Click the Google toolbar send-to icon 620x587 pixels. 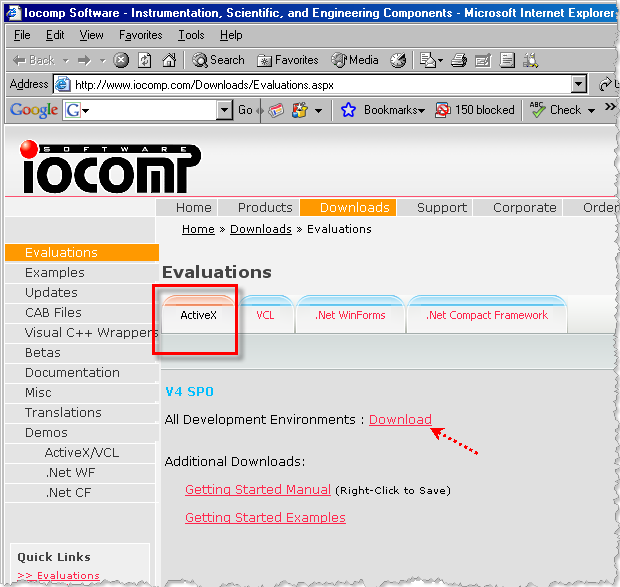tap(299, 110)
